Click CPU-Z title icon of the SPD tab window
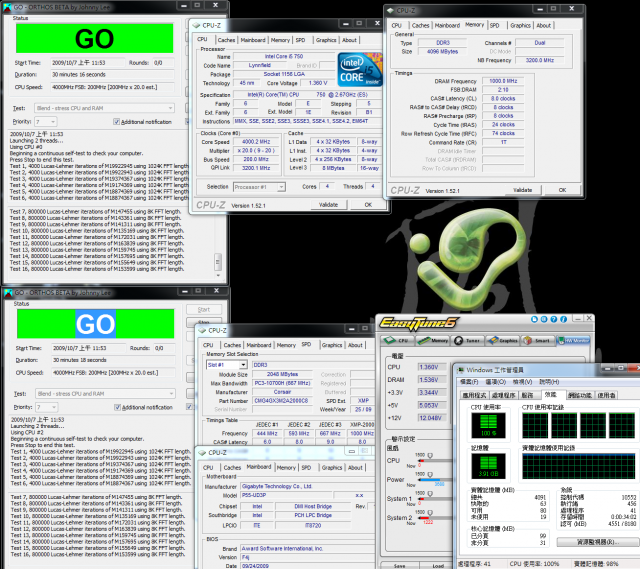This screenshot has width=640, height=569. [x=202, y=330]
